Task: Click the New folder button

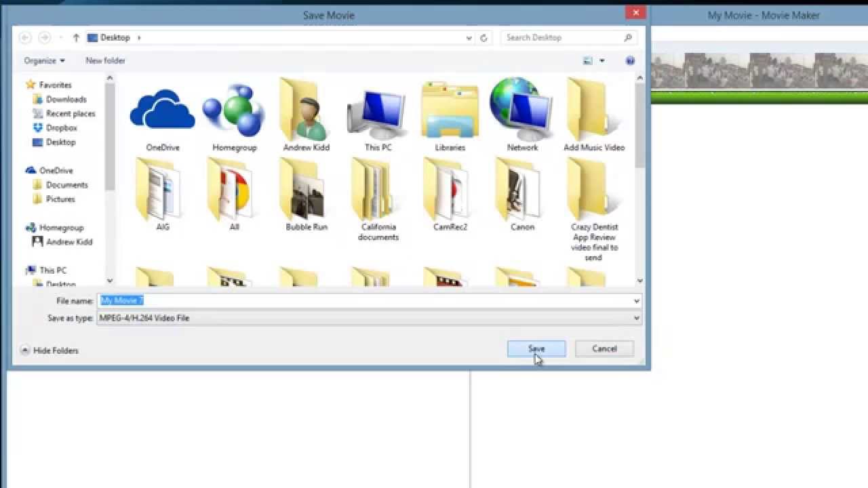Action: (x=105, y=60)
